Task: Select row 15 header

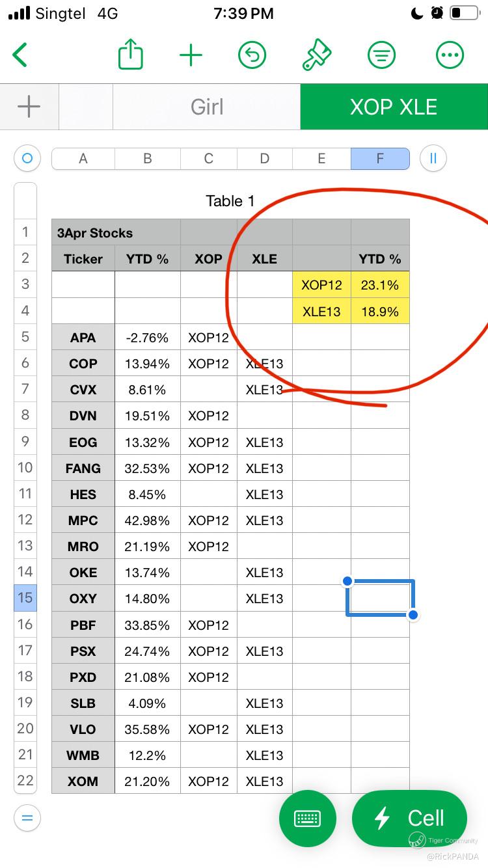Action: click(25, 598)
